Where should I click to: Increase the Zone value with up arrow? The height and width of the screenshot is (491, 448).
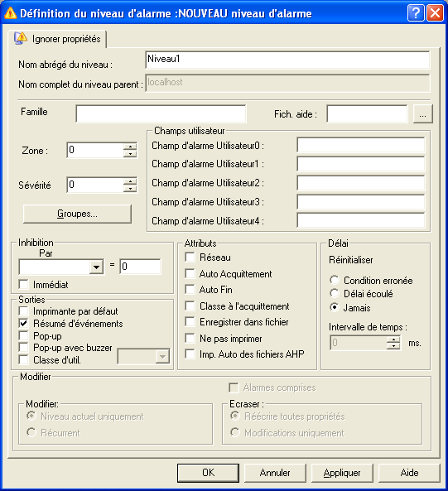130,147
